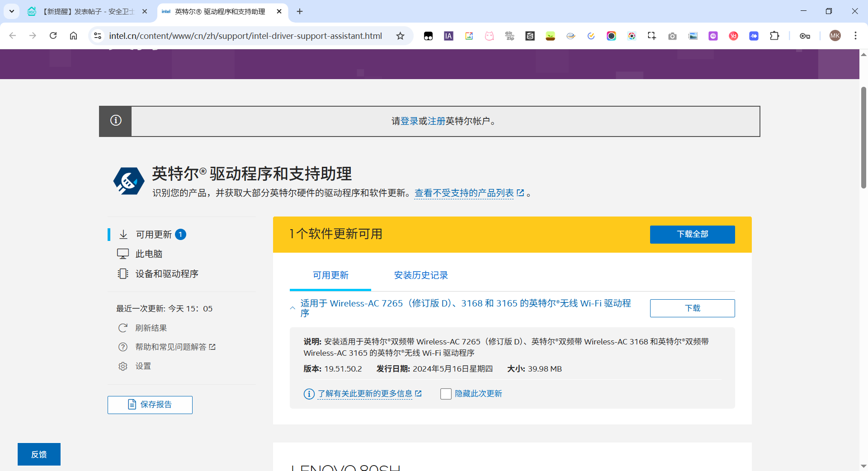The height and width of the screenshot is (471, 868).
Task: Open the blue checkmark task extension
Action: point(591,36)
